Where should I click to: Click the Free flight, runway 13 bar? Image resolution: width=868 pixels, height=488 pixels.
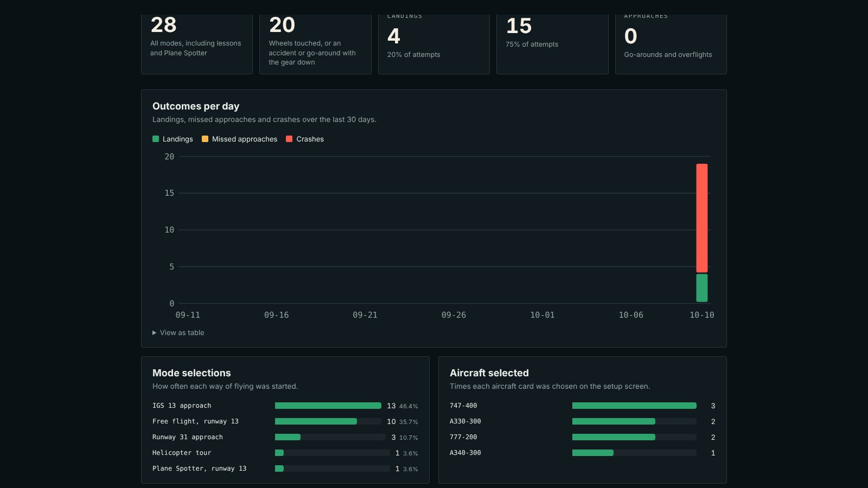[328, 421]
